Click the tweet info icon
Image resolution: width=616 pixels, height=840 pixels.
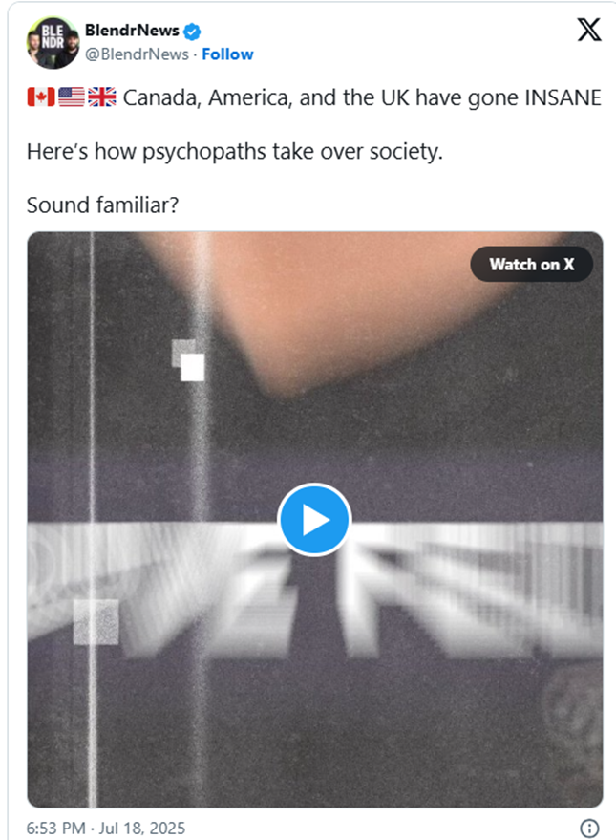pyautogui.click(x=589, y=828)
